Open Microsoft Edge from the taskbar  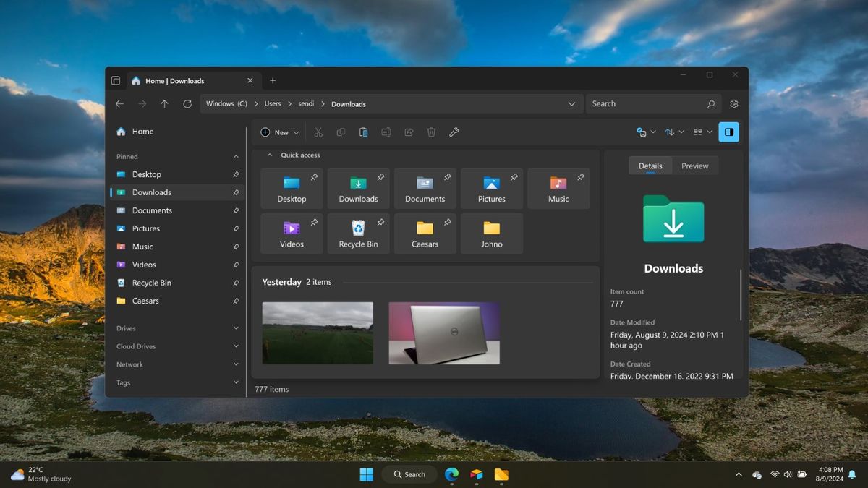click(451, 474)
